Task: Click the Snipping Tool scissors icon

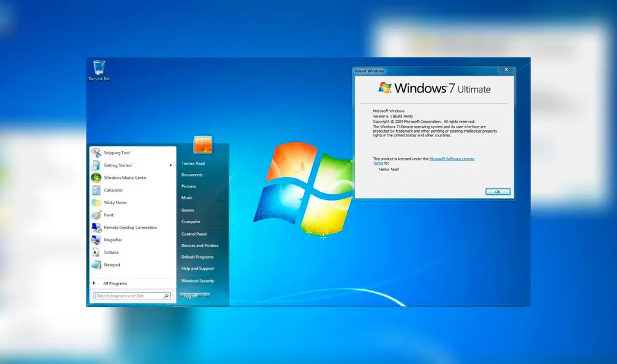Action: [96, 152]
